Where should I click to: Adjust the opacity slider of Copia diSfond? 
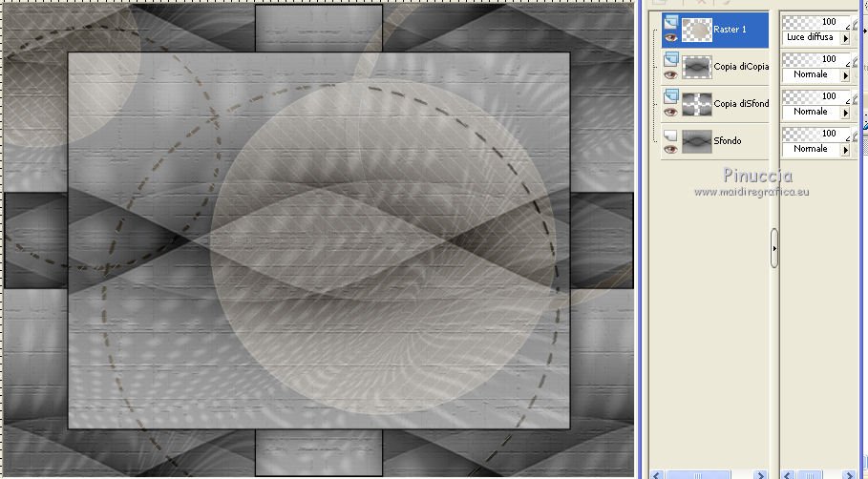pos(816,96)
